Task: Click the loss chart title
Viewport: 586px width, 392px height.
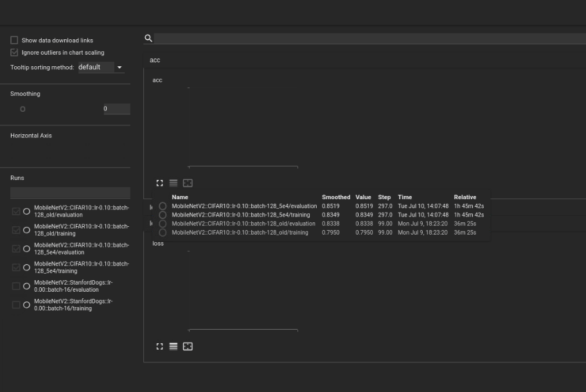Action: tap(158, 244)
